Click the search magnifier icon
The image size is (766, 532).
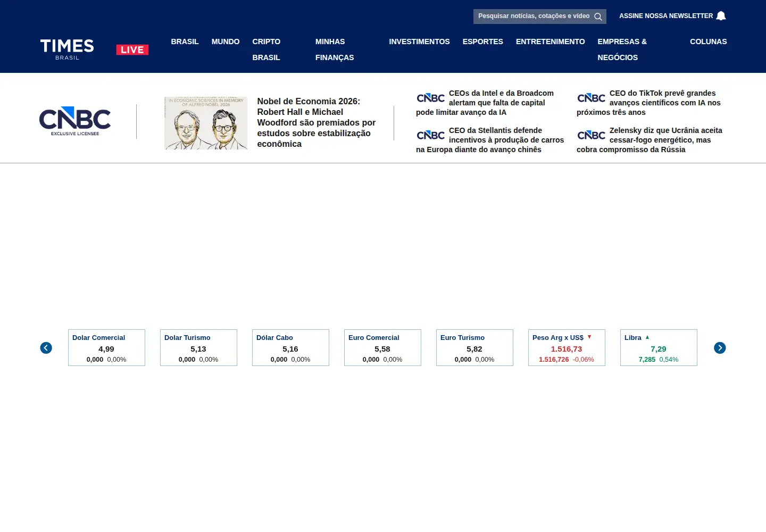pyautogui.click(x=598, y=16)
